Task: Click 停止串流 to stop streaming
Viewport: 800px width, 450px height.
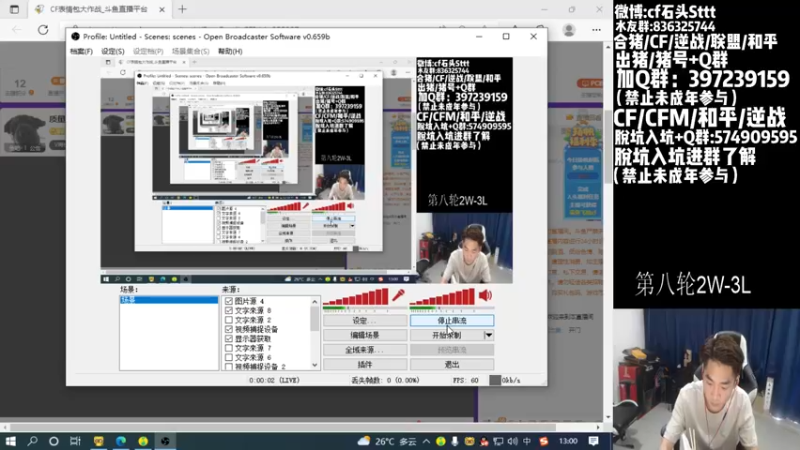Action: [x=452, y=321]
